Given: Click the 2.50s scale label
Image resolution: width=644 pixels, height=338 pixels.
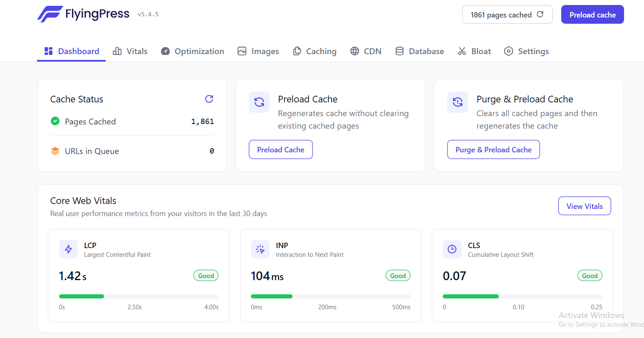Looking at the screenshot, I should pos(135,307).
